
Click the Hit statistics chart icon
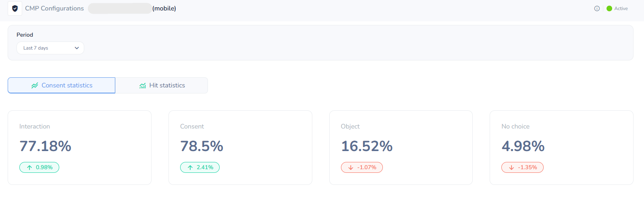point(143,86)
